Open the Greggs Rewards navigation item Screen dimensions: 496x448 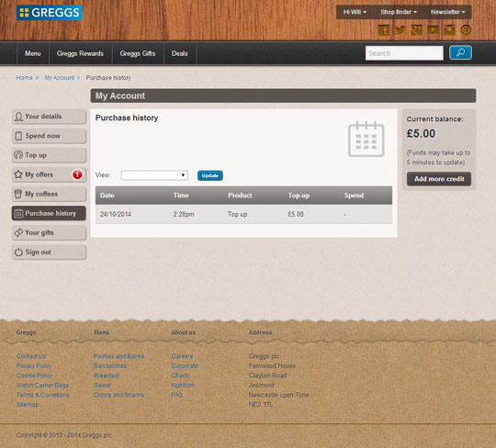80,53
